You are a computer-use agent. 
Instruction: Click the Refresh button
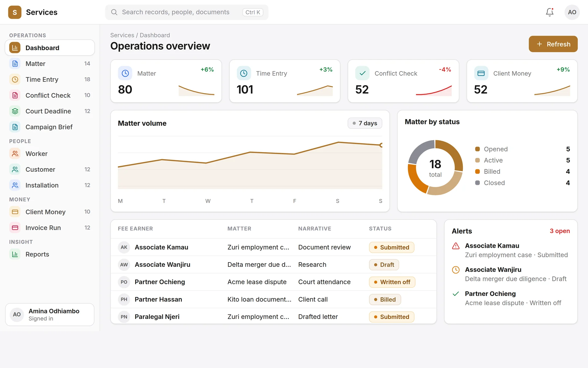click(x=553, y=44)
